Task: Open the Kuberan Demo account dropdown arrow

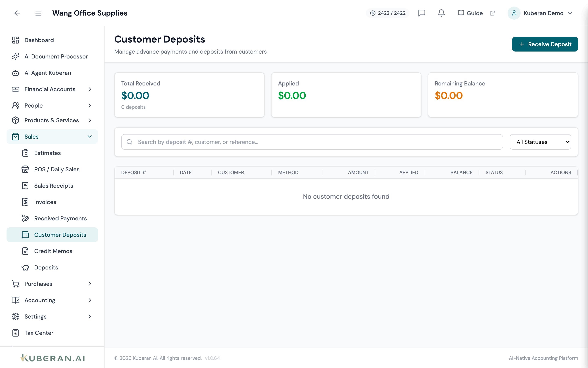Action: click(570, 13)
